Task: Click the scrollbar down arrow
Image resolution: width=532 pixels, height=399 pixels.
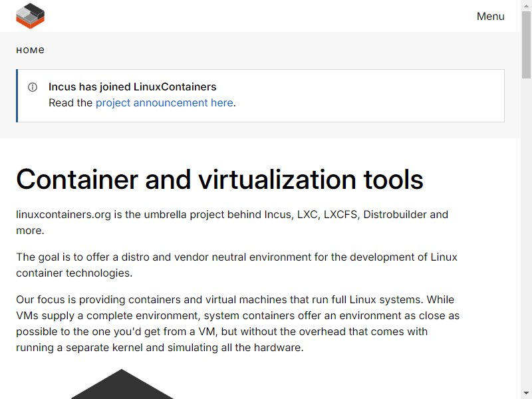Action: click(526, 393)
